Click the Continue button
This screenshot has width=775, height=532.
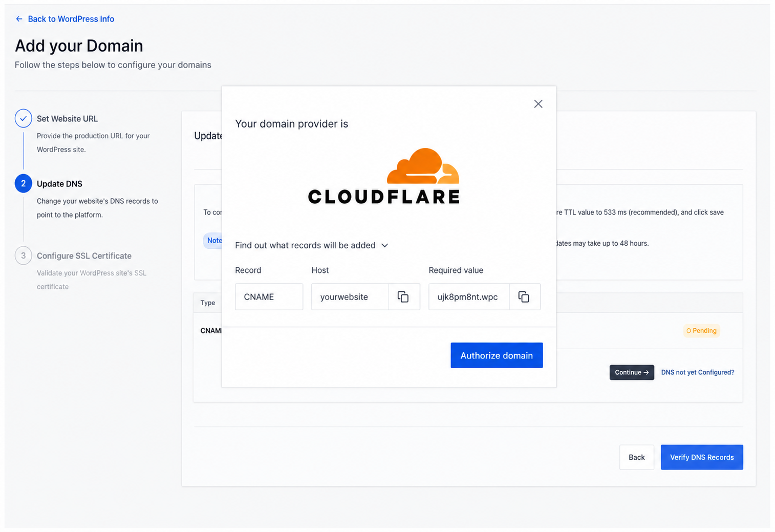632,372
